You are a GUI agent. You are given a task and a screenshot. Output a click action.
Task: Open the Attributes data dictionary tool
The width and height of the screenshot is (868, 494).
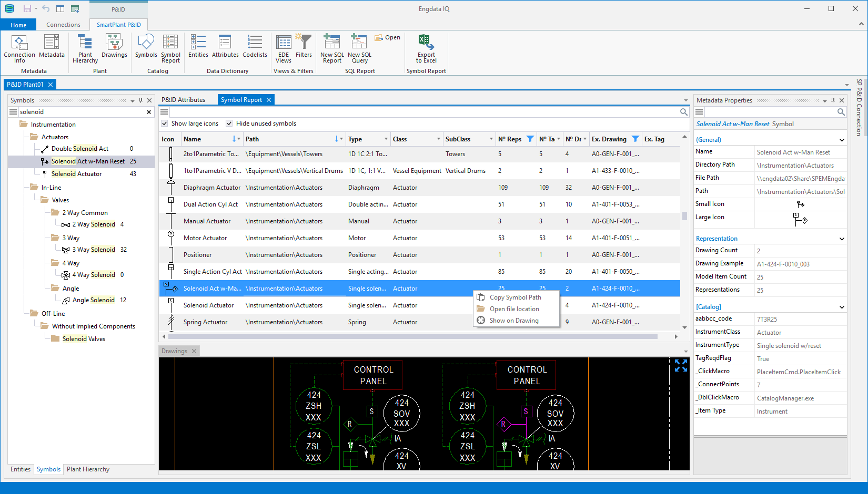click(225, 48)
